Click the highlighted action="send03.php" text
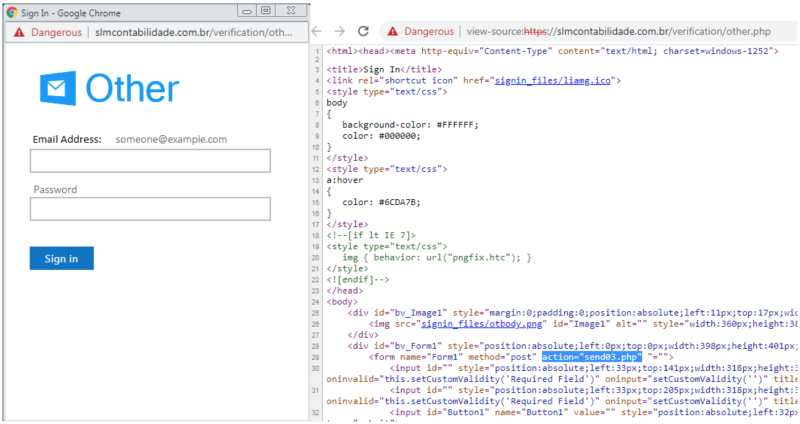This screenshot has height=424, width=800. (x=592, y=357)
